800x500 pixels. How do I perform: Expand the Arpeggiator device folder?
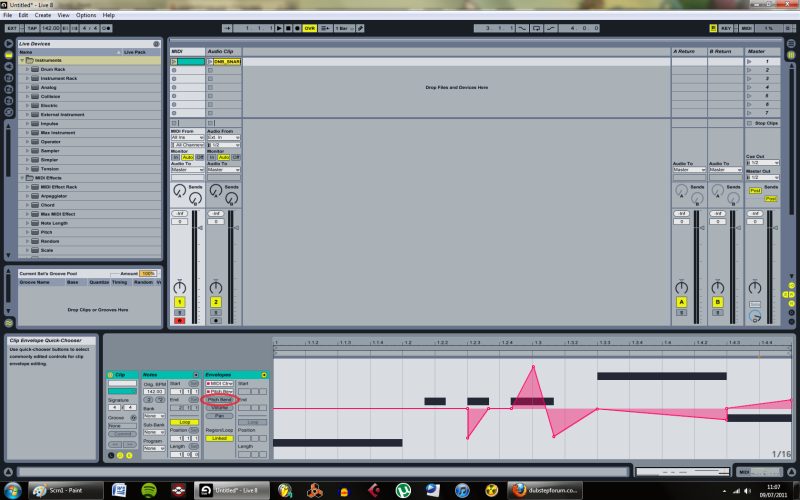(x=28, y=196)
